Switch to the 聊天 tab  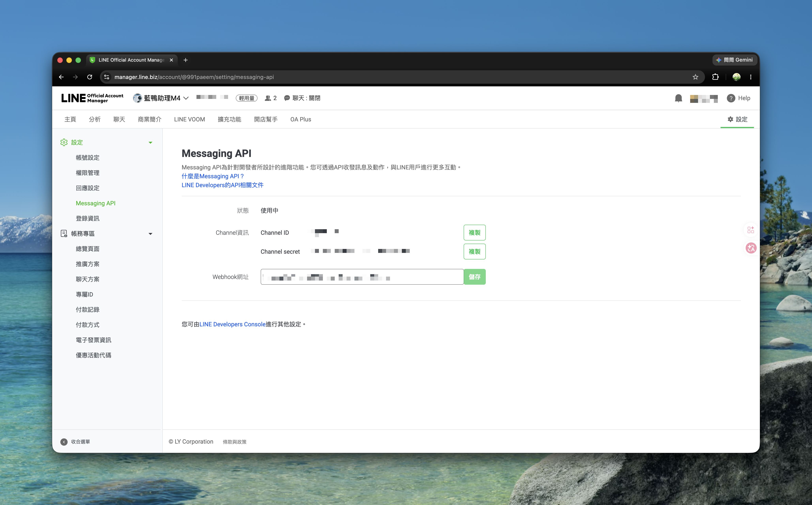(x=119, y=119)
